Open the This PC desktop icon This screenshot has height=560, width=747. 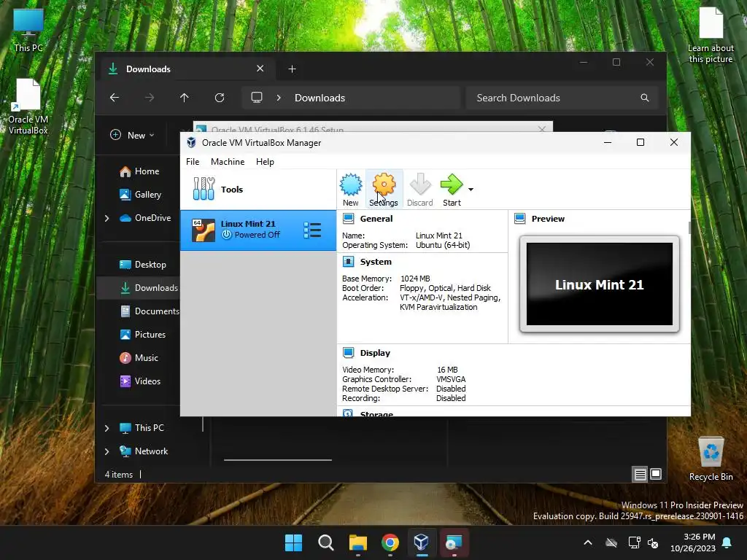(28, 29)
